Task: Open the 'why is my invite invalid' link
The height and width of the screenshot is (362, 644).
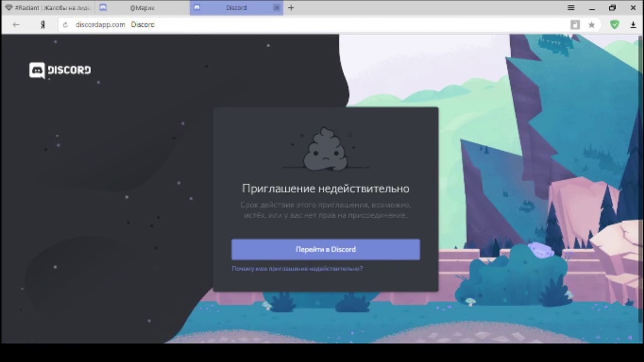Action: point(297,268)
